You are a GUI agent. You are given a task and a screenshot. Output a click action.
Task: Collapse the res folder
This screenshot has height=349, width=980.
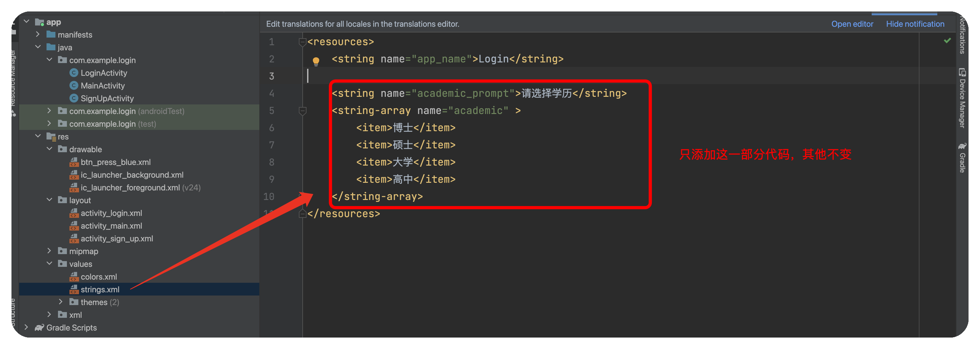click(x=38, y=136)
